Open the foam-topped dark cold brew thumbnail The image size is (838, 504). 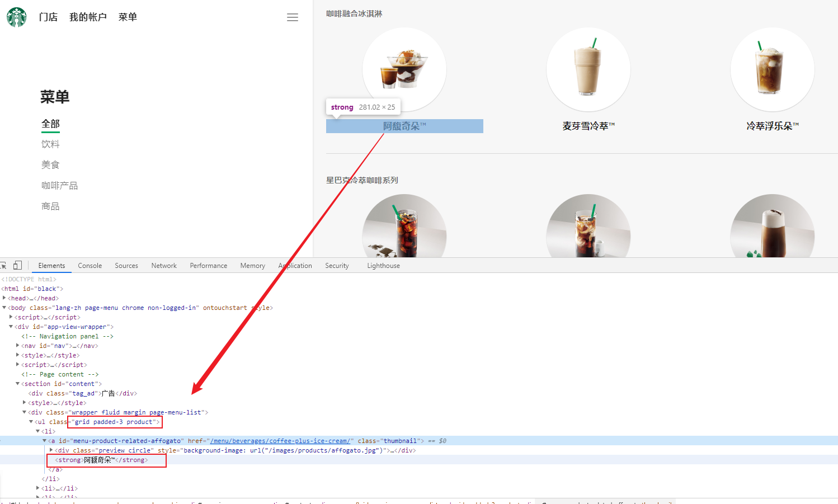(773, 226)
